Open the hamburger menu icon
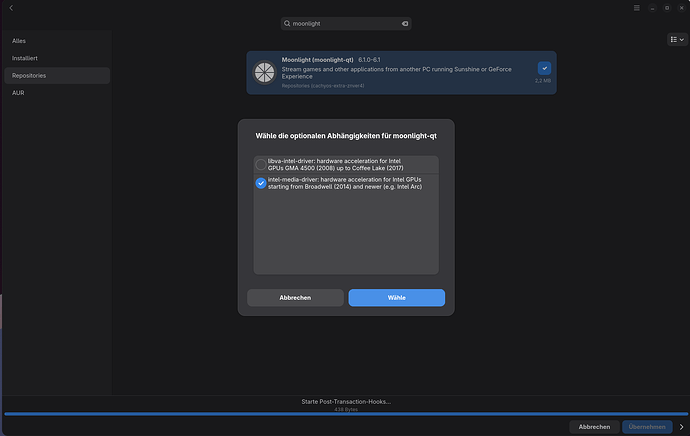This screenshot has height=436, width=690. point(636,8)
